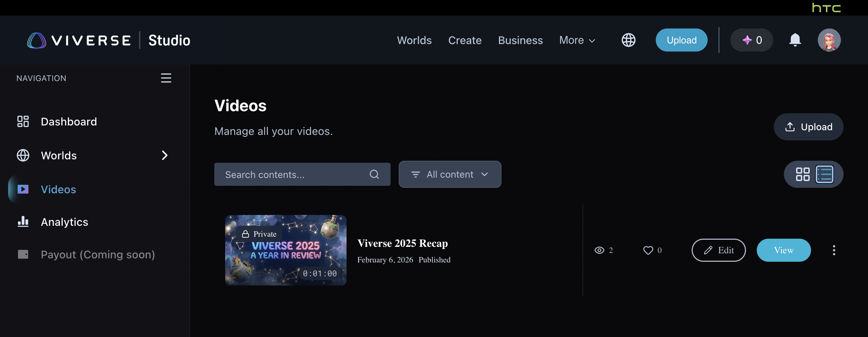Click the notification bell icon
This screenshot has height=337, width=868.
coord(795,40)
